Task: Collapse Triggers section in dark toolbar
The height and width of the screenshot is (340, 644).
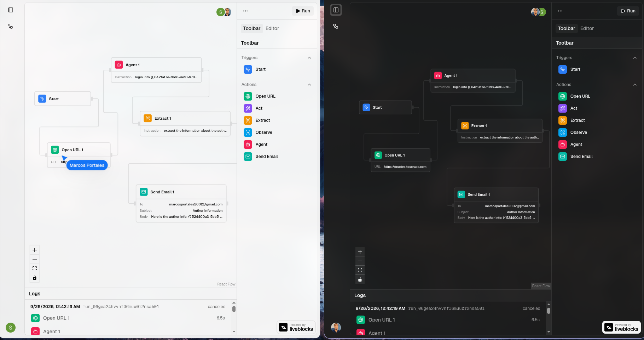Action: (635, 58)
